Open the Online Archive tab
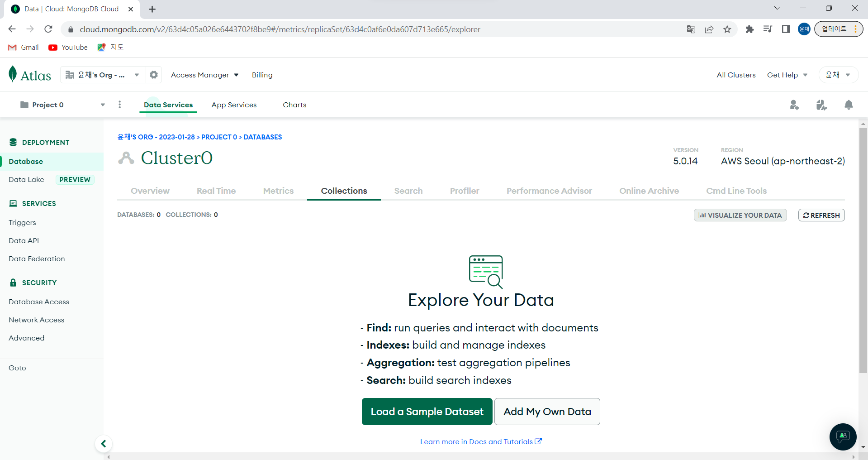Screen dimensions: 868x460 pyautogui.click(x=649, y=191)
